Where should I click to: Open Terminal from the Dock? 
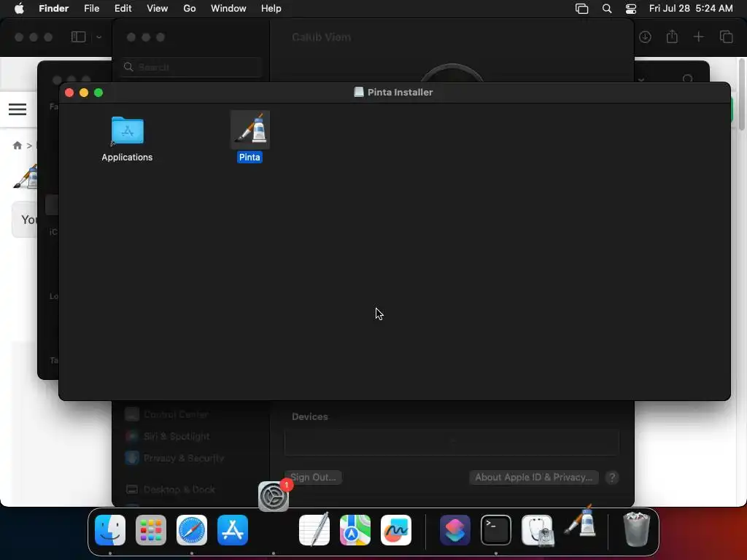pyautogui.click(x=496, y=530)
